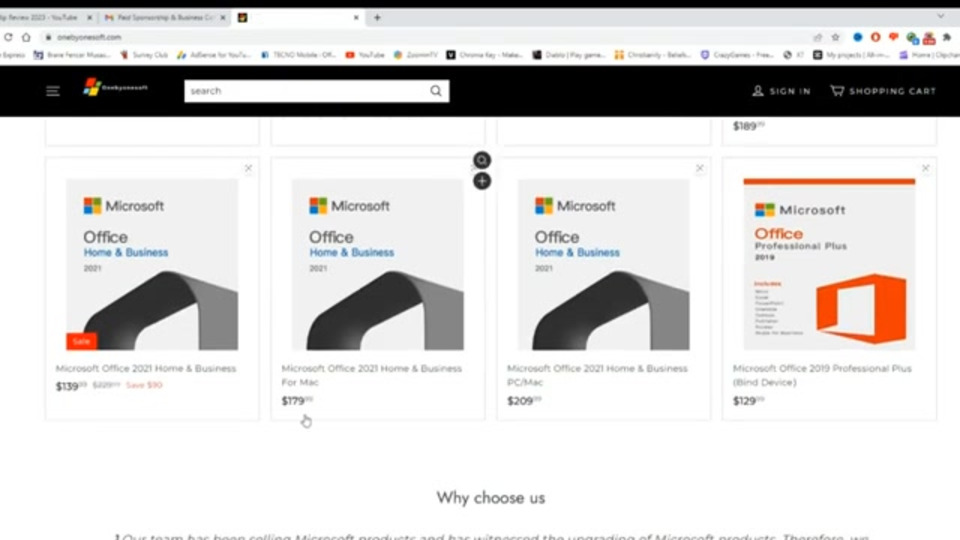
Task: Click the plus overlay icon
Action: coord(482,181)
